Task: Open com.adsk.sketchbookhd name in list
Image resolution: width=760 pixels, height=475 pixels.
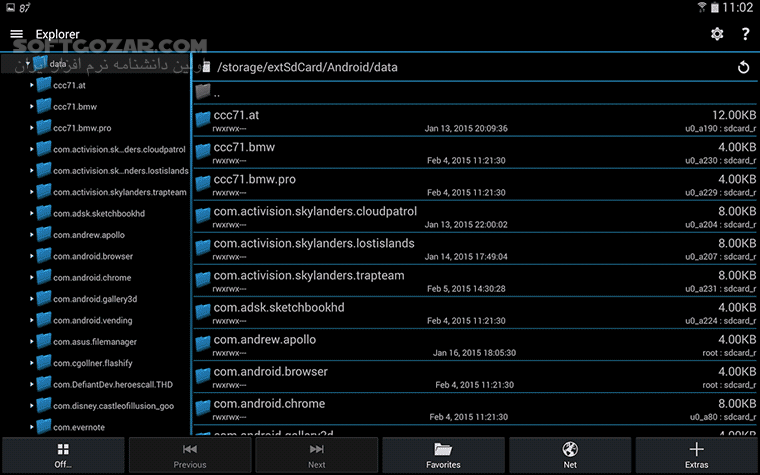Action: click(279, 307)
